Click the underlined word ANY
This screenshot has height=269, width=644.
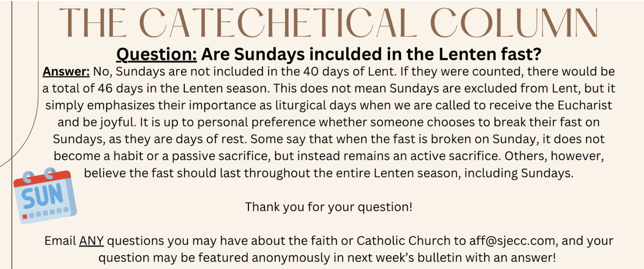point(91,241)
